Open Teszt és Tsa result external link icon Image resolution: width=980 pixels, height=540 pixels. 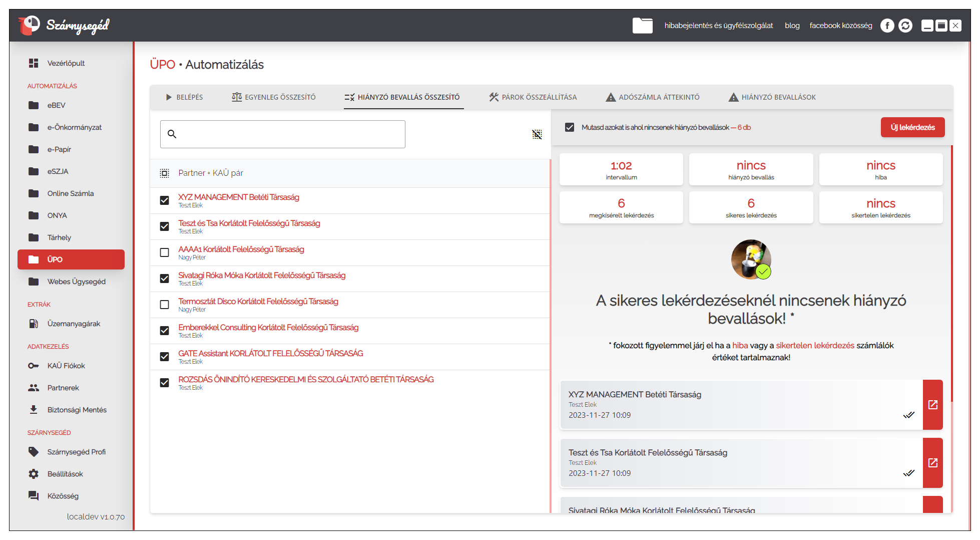[x=932, y=463]
